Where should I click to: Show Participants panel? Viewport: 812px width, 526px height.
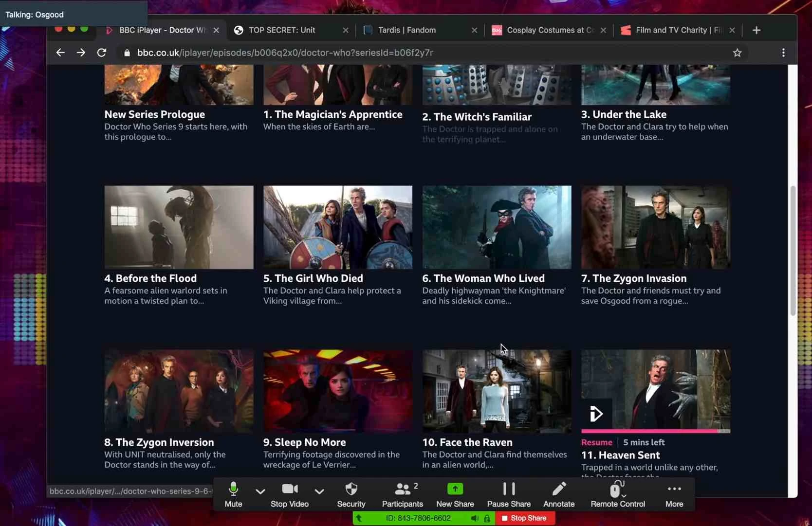click(x=403, y=494)
